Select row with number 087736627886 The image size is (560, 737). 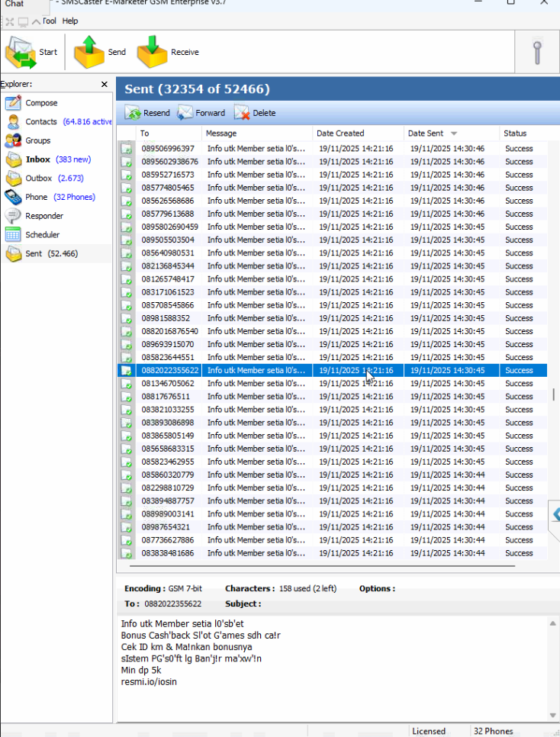[x=332, y=540]
